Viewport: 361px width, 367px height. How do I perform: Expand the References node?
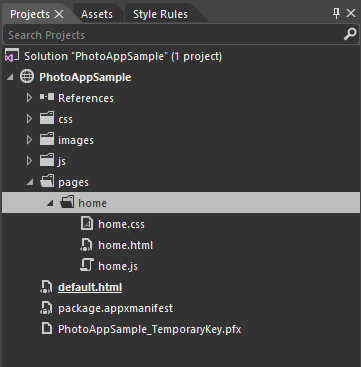(29, 98)
